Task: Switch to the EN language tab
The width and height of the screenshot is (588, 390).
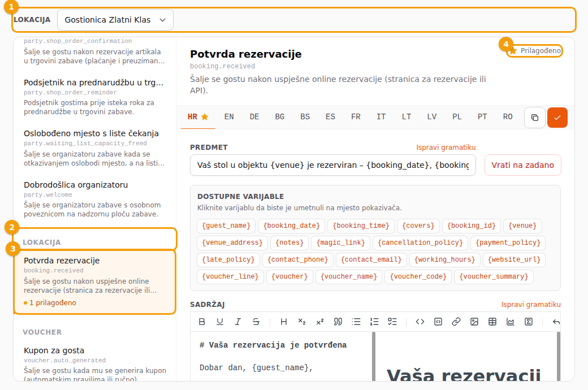Action: [x=229, y=117]
